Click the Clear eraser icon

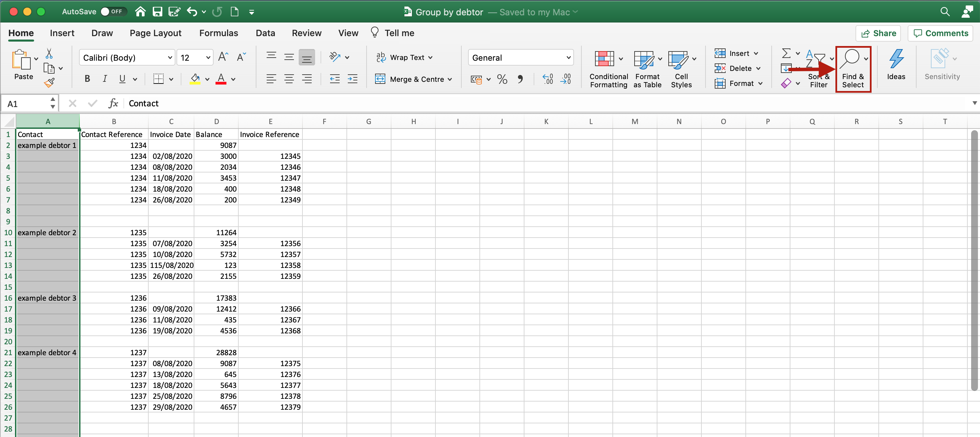tap(786, 83)
